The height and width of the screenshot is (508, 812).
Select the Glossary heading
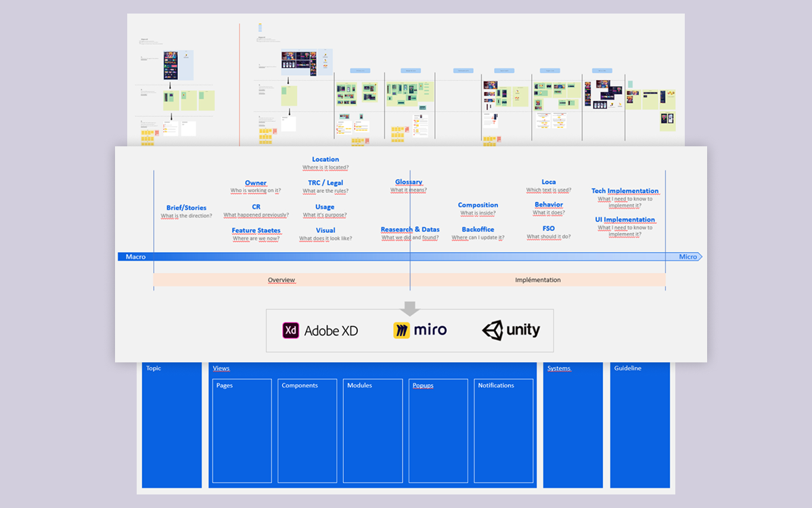[x=409, y=182]
